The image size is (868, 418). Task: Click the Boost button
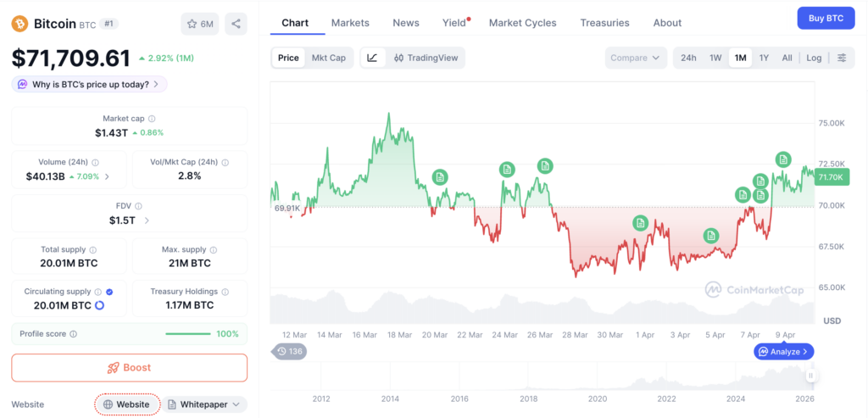[x=130, y=368]
